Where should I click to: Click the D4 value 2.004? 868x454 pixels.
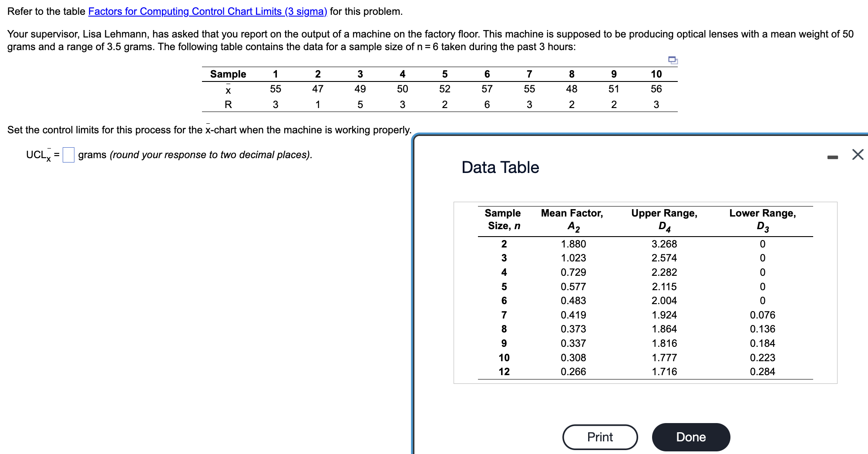(x=664, y=301)
